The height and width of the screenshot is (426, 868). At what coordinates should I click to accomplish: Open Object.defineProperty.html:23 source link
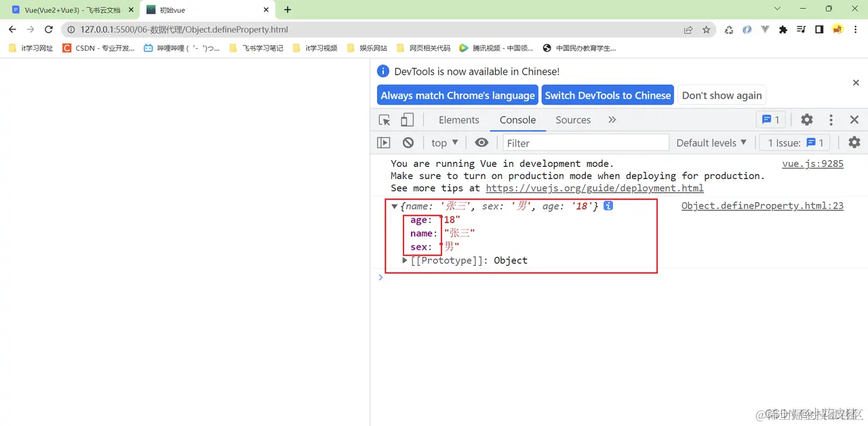762,206
